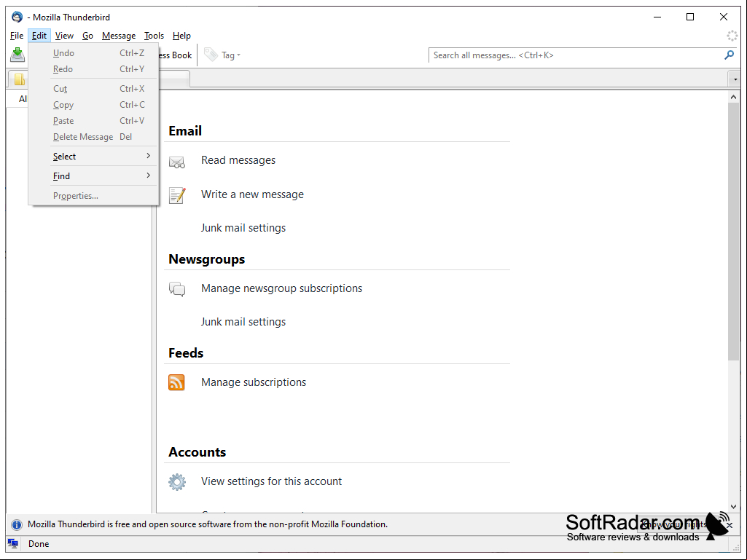Click the Write a new message pencil icon
This screenshot has height=560, width=747.
point(177,195)
